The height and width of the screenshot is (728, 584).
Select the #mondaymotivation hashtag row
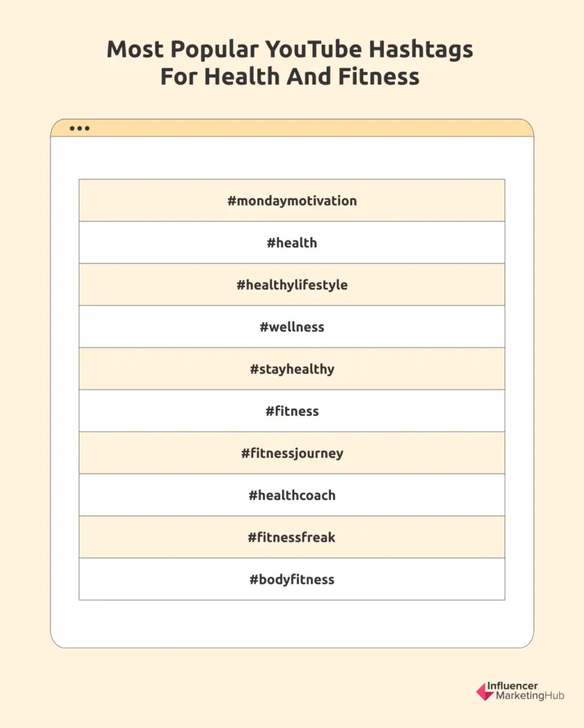point(292,200)
